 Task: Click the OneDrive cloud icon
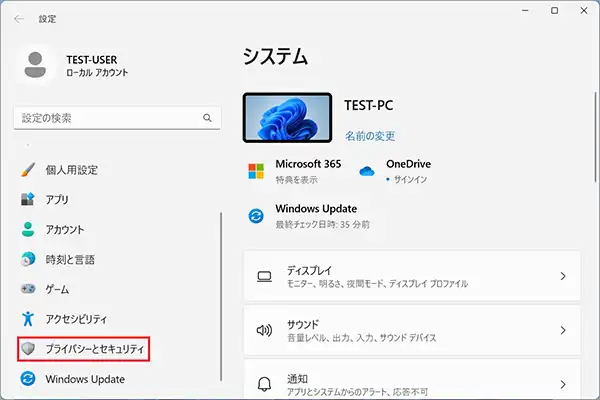(367, 171)
